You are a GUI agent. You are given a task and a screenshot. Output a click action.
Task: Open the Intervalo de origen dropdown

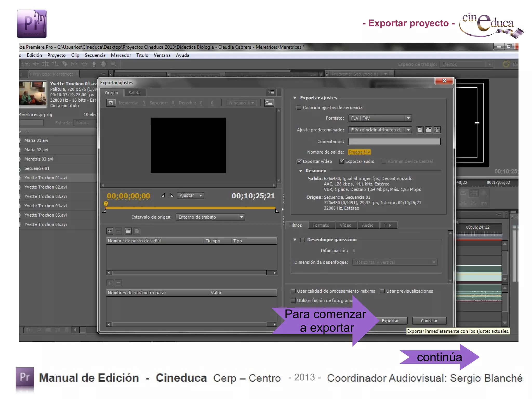point(210,217)
